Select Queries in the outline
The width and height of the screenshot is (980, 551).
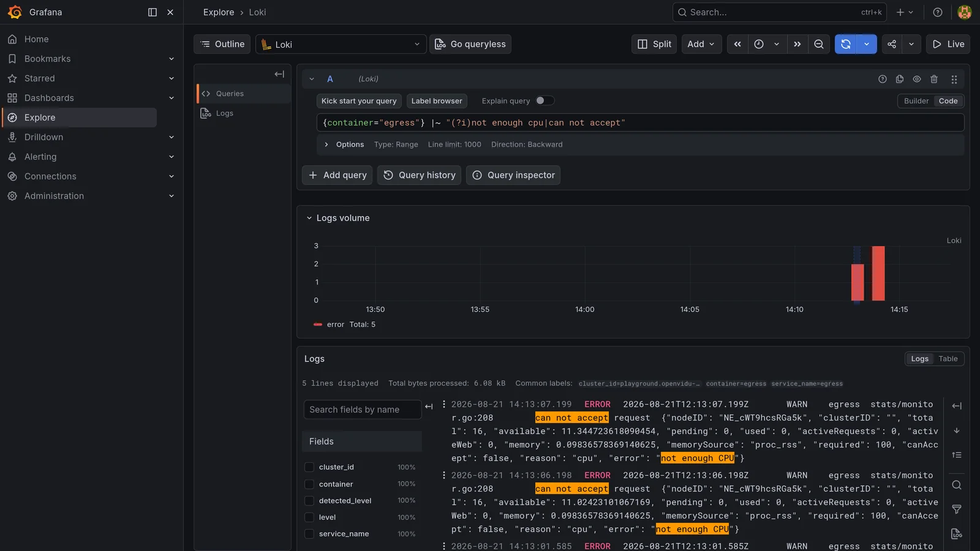[243, 94]
